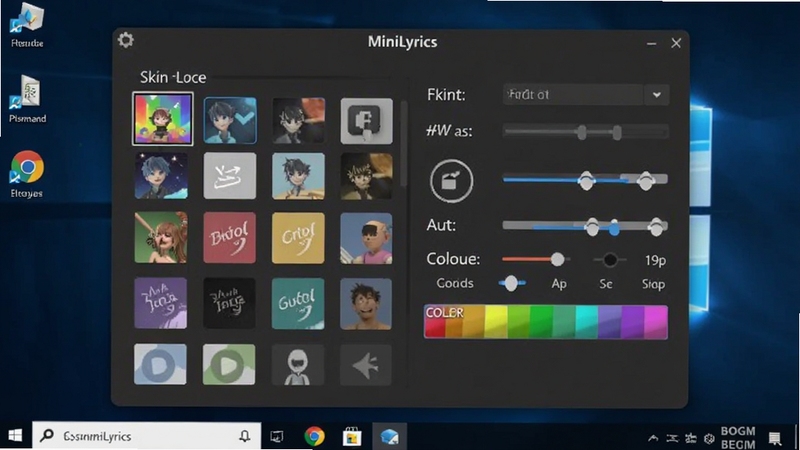Open the top desktop shortcut icon
This screenshot has width=800, height=450.
(27, 26)
